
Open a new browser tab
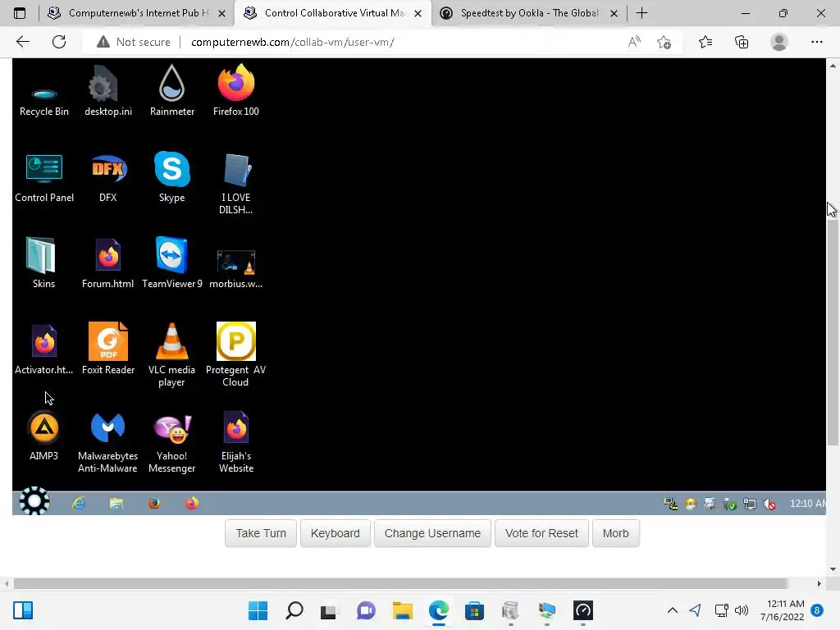[641, 13]
